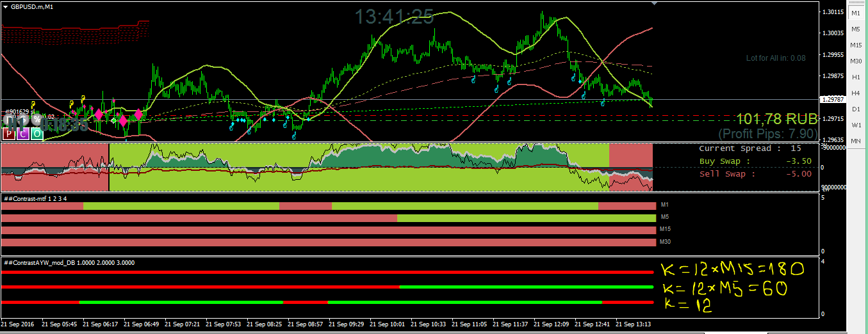The width and height of the screenshot is (868, 334).
Task: Switch chart to M1 timeframe
Action: 856,13
